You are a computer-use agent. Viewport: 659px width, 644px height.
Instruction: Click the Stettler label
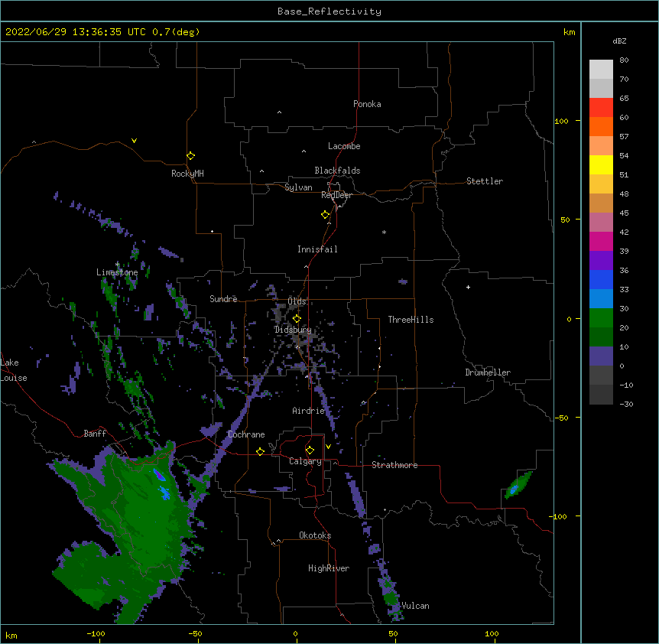click(x=484, y=181)
